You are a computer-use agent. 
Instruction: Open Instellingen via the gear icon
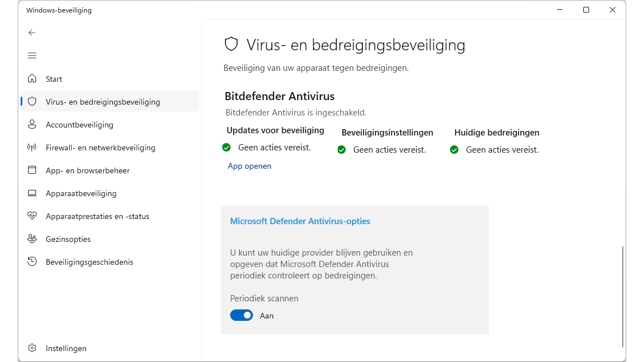[x=32, y=348]
